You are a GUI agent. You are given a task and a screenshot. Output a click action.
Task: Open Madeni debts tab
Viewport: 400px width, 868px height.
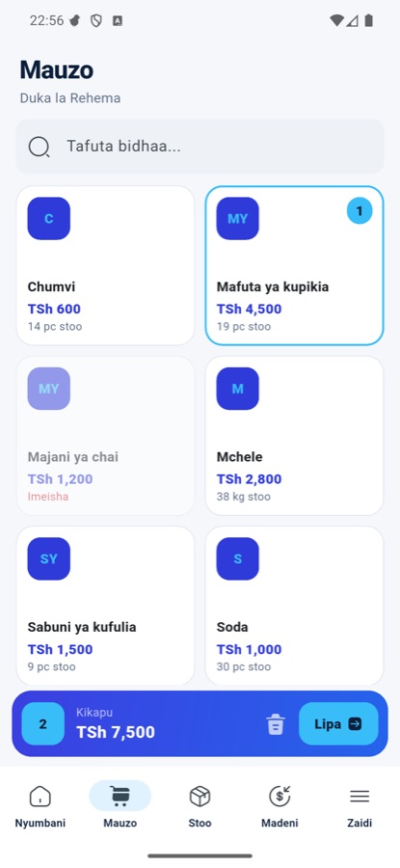pyautogui.click(x=280, y=804)
